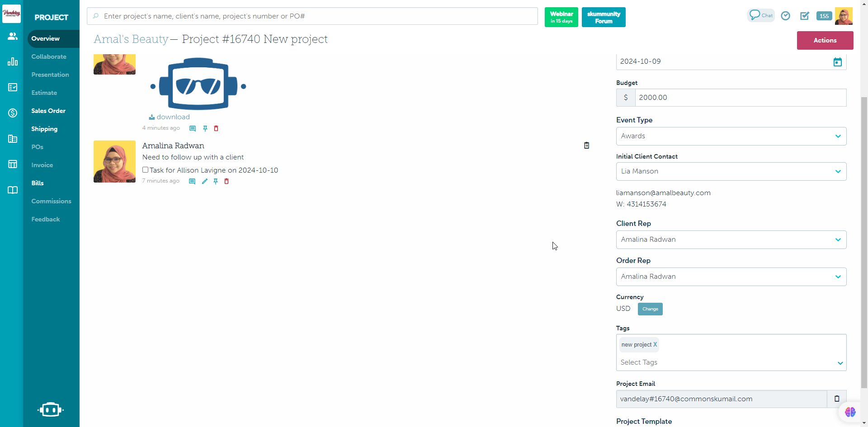The height and width of the screenshot is (427, 868).
Task: Open the tasks checkbox icon in top bar
Action: coord(805,15)
